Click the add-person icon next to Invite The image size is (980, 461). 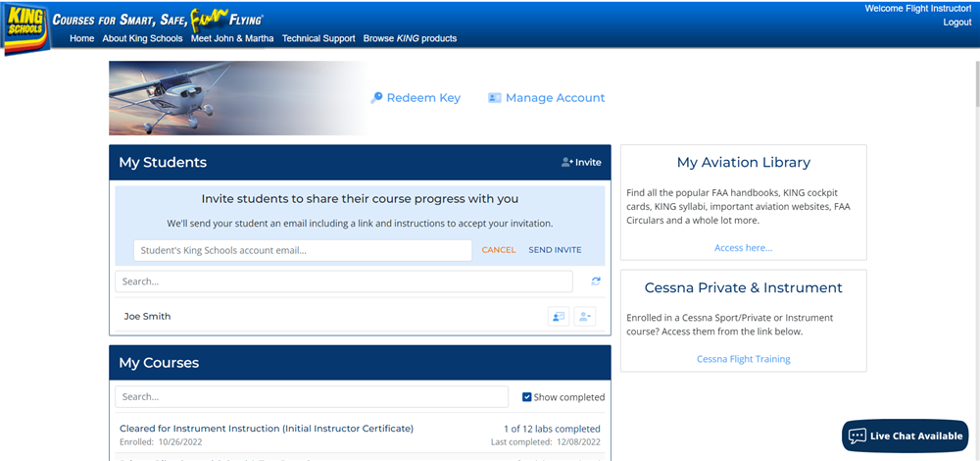566,163
